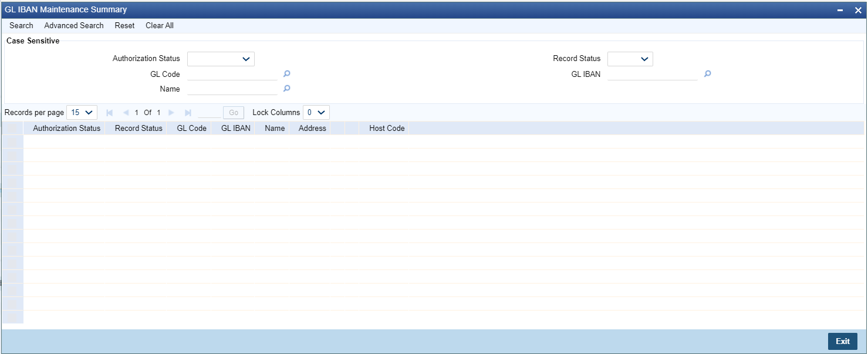
Task: Close the GL IBAN Maintenance Summary window
Action: point(857,10)
